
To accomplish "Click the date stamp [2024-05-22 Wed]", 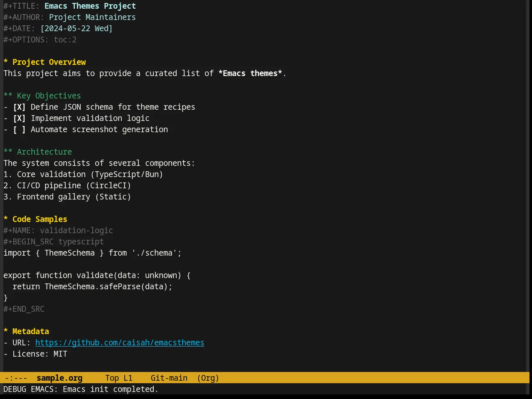I will click(x=76, y=29).
